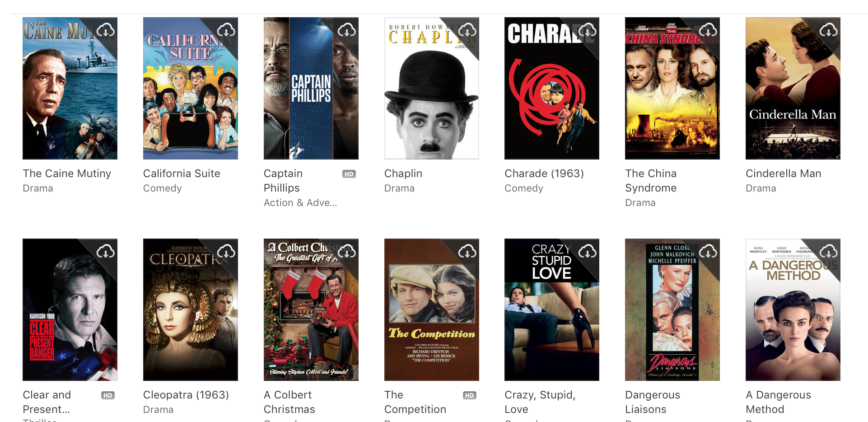Click cloud download on Clear and Present Danger
The width and height of the screenshot is (868, 422).
[x=106, y=252]
